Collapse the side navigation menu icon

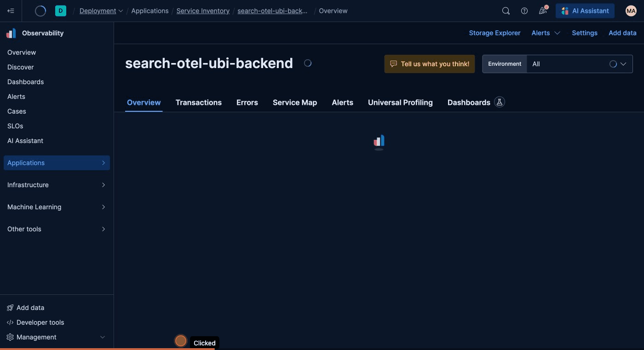pyautogui.click(x=11, y=11)
